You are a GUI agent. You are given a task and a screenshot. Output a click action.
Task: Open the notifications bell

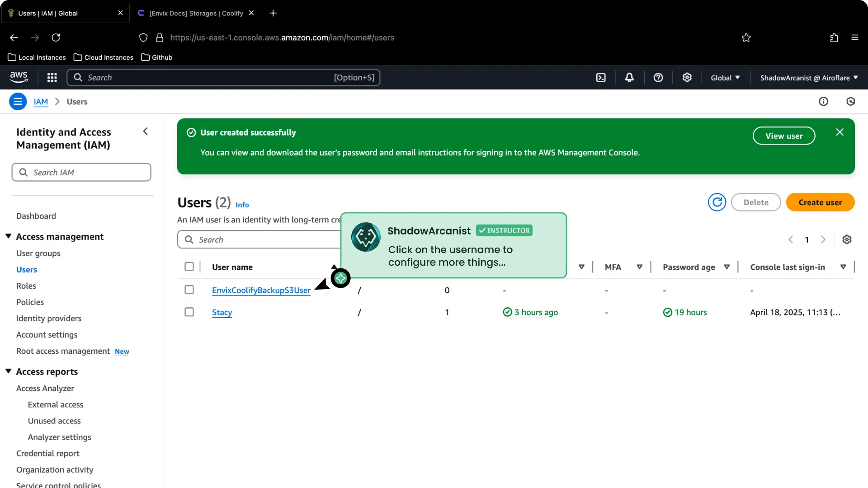(x=629, y=77)
